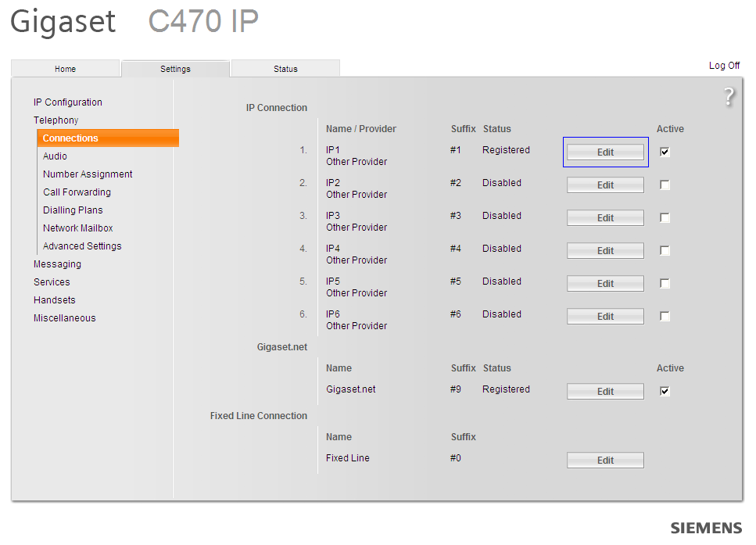The width and height of the screenshot is (756, 545).
Task: Click the 'Disabled' status of IP5
Action: (x=502, y=281)
